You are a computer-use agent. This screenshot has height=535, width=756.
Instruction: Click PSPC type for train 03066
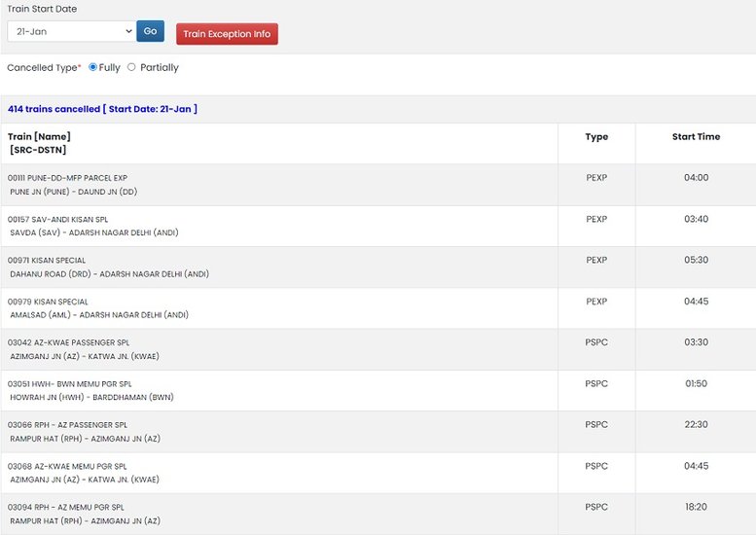596,425
